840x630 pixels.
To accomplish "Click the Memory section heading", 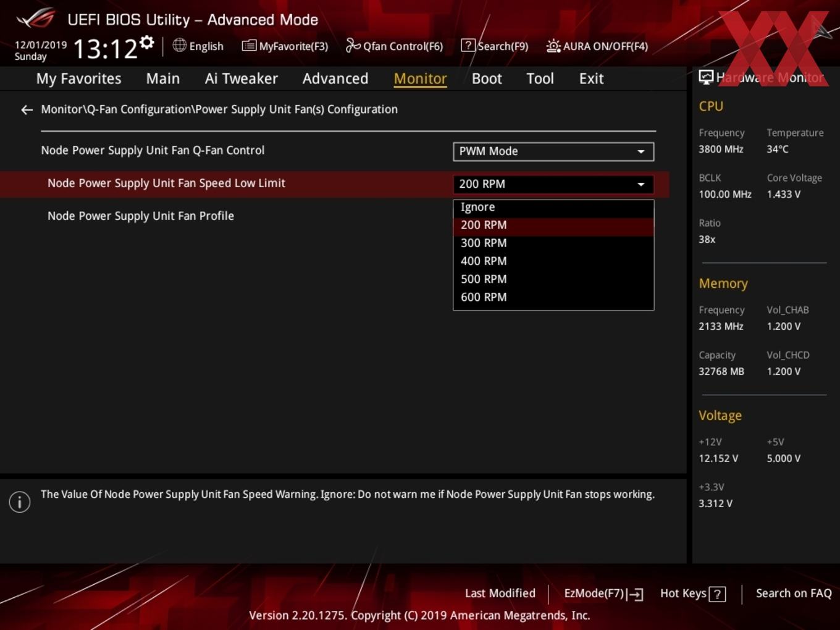I will pos(723,283).
